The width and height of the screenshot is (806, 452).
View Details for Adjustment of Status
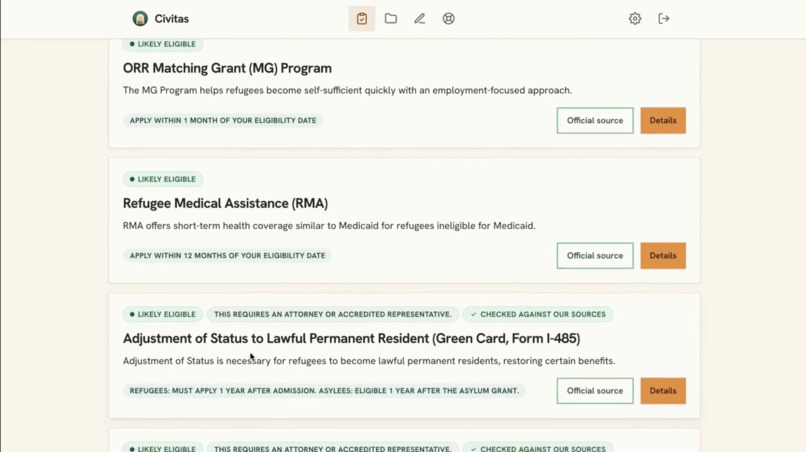click(x=663, y=391)
